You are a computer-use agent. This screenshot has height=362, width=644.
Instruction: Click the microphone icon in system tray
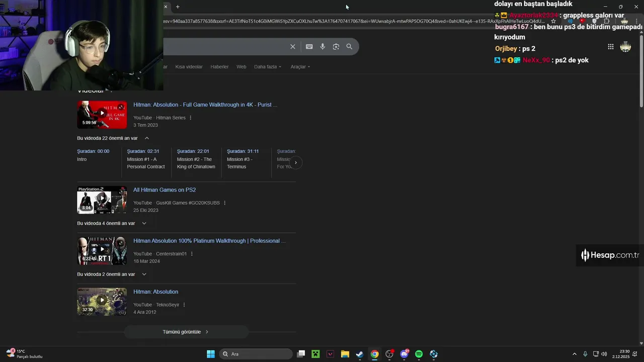(585, 354)
